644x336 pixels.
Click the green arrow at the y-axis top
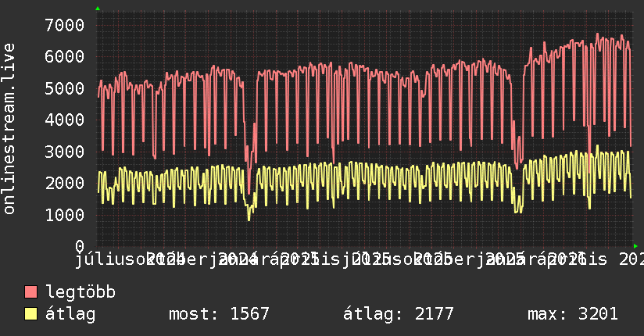(98, 9)
